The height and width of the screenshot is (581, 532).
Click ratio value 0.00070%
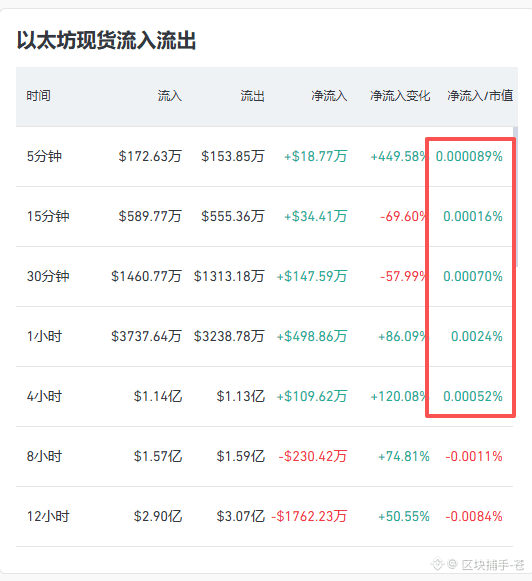[473, 276]
